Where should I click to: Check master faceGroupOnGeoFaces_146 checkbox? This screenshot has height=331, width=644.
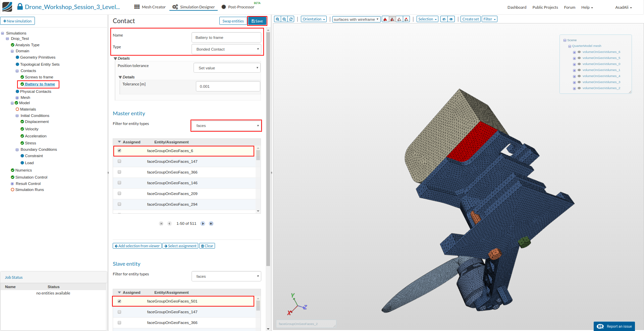[119, 183]
